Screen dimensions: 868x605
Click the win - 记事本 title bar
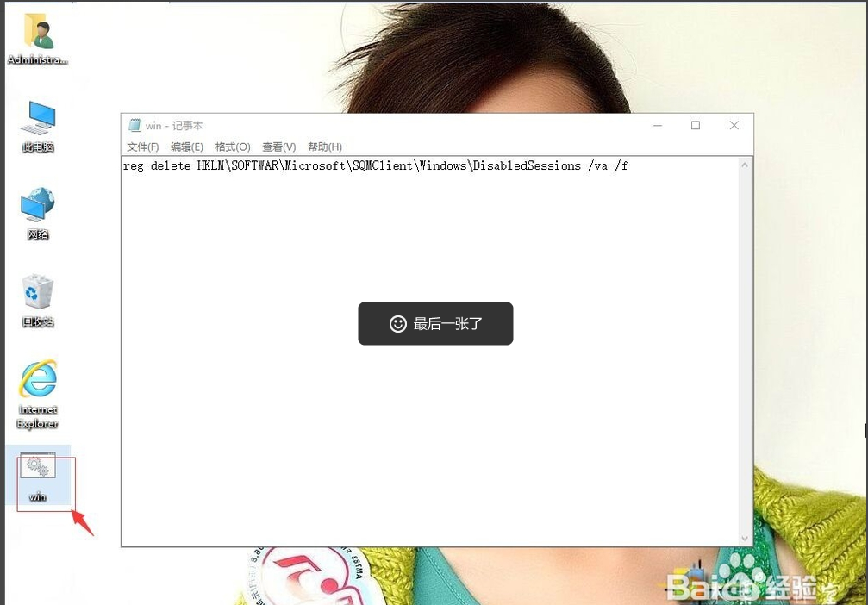tap(437, 126)
